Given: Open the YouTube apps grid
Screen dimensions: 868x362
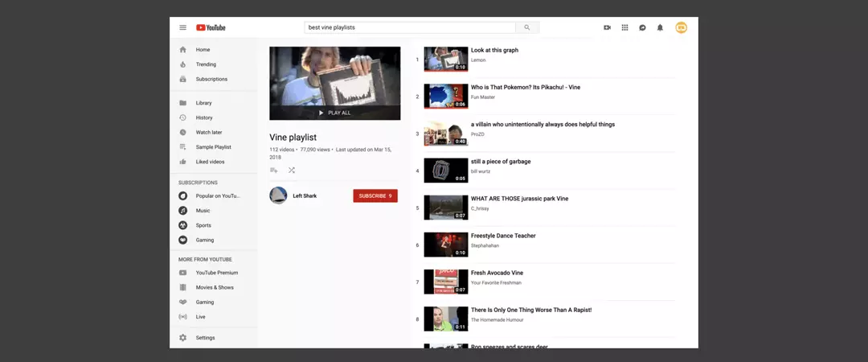Looking at the screenshot, I should point(624,27).
